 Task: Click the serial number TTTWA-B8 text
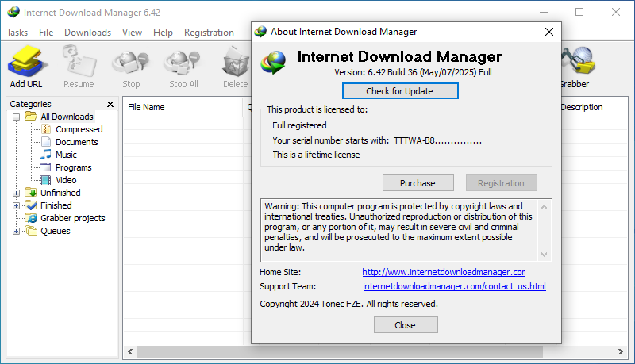pos(437,140)
